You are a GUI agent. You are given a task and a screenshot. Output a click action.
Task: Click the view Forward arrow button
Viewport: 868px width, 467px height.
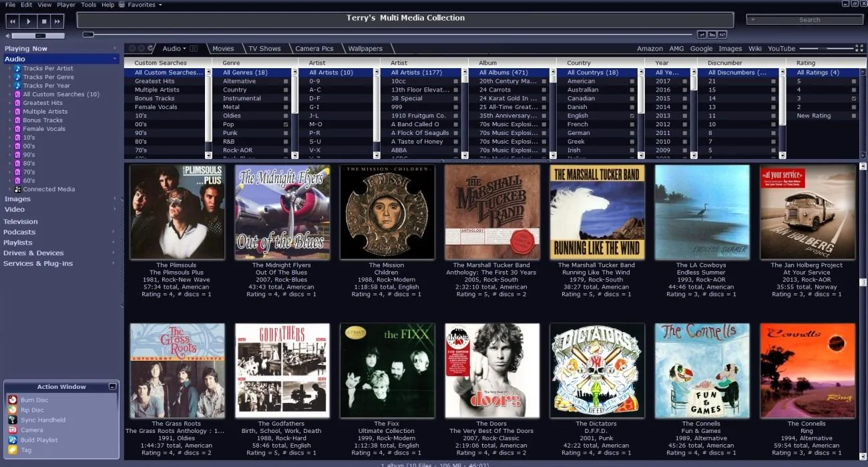tap(141, 48)
